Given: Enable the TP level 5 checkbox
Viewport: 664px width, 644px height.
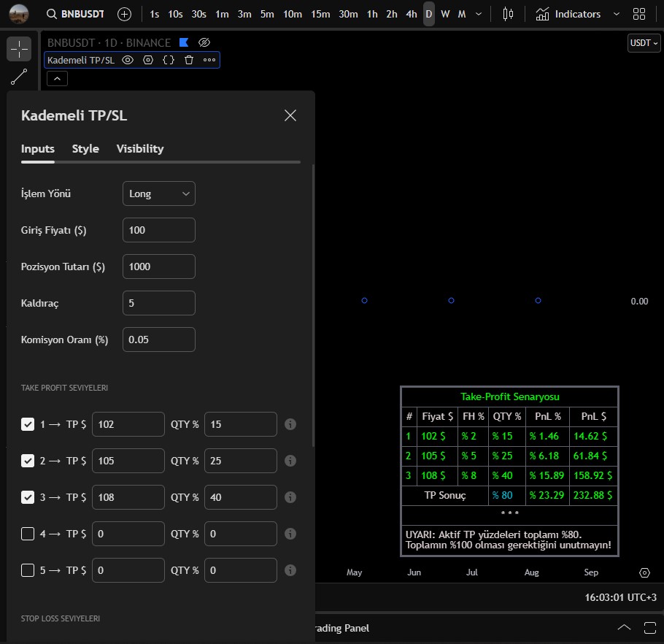Looking at the screenshot, I should coord(28,570).
